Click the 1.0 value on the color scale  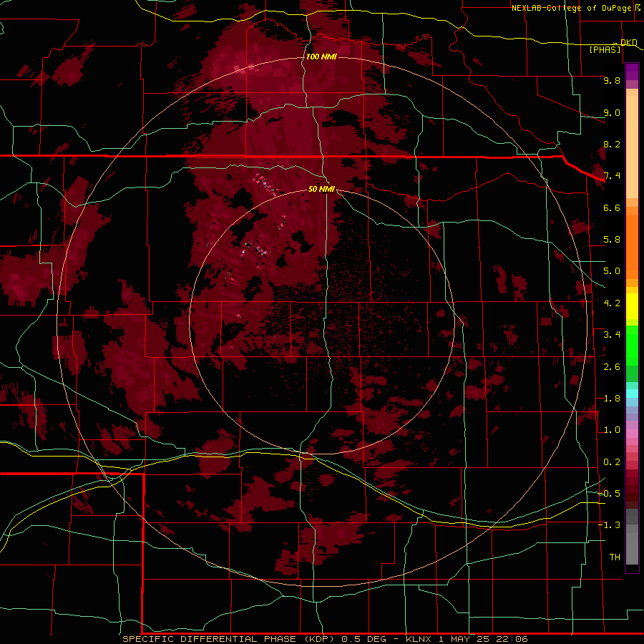612,430
